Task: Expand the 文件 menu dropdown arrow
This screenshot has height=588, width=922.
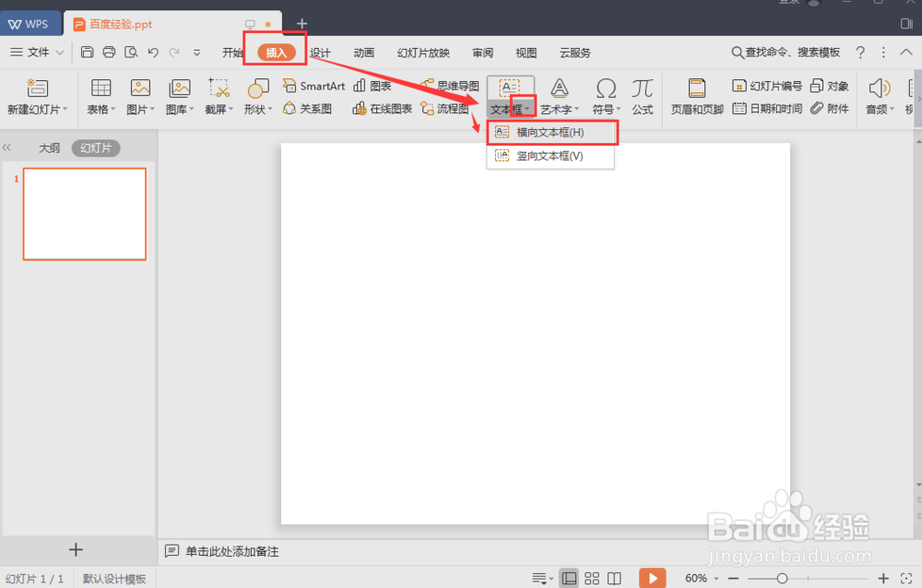Action: (59, 53)
